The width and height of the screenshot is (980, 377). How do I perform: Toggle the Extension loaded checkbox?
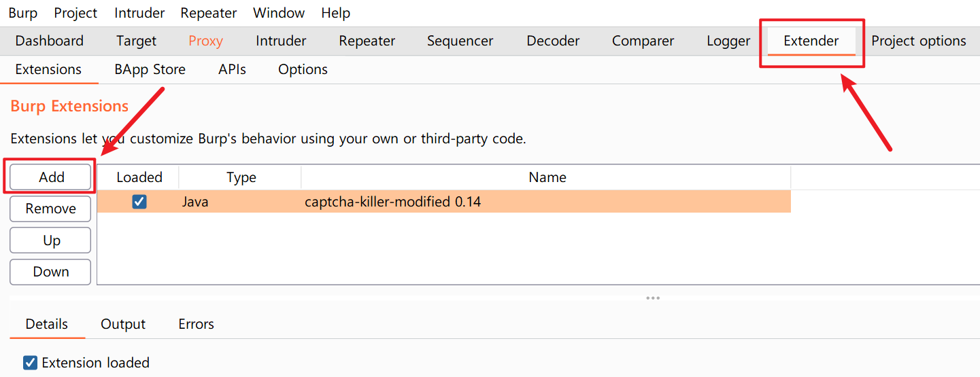click(x=30, y=362)
